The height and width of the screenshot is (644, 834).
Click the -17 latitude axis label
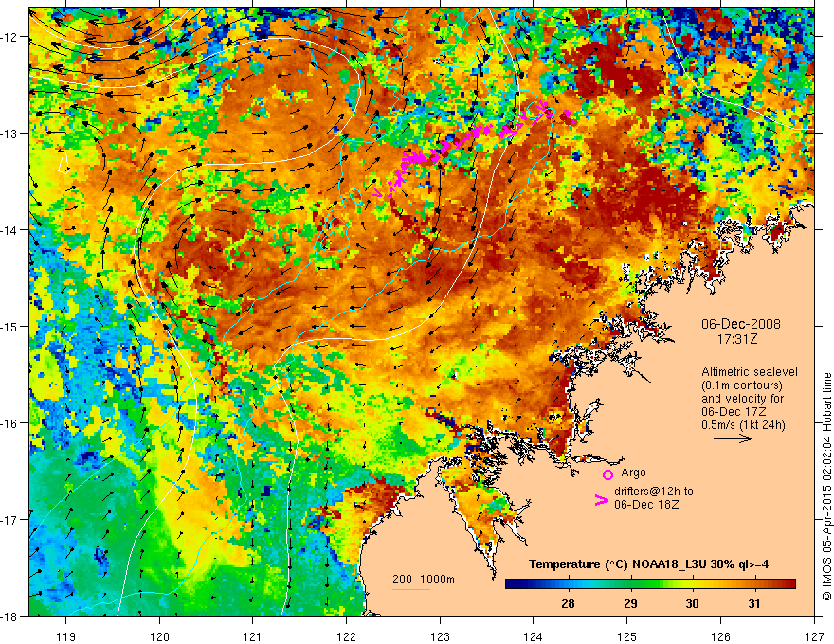10,519
